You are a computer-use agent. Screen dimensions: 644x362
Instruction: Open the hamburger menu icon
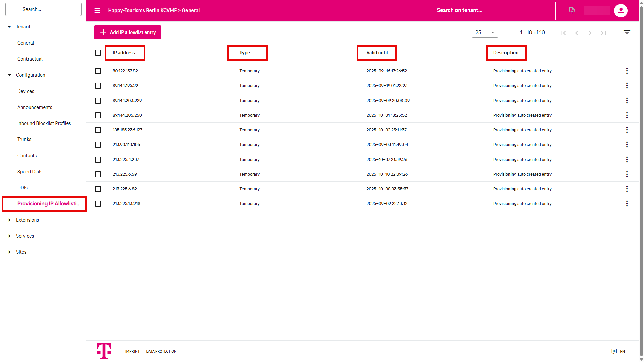coord(97,11)
